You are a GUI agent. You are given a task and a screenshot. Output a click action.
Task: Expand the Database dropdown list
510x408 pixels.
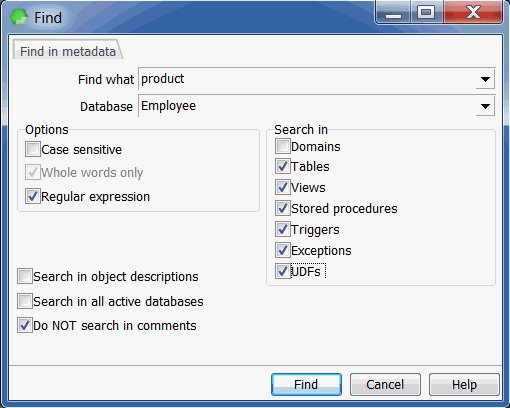point(485,106)
